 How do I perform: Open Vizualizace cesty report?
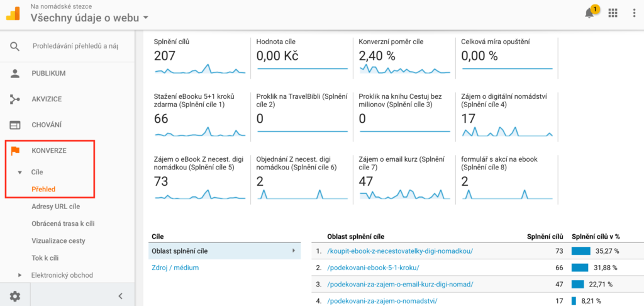[58, 241]
